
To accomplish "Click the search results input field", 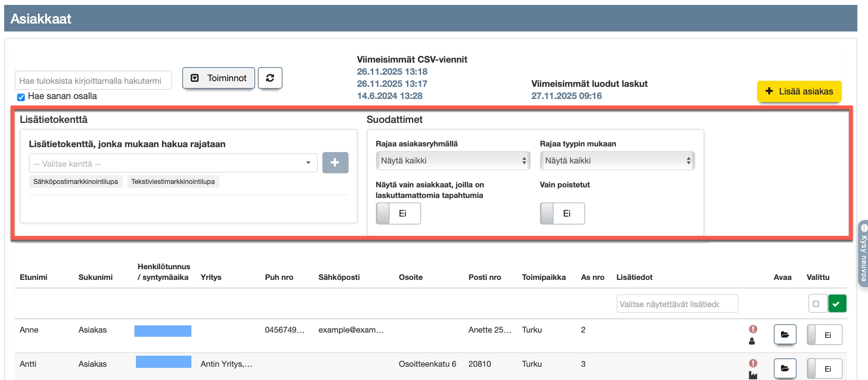I will point(93,81).
